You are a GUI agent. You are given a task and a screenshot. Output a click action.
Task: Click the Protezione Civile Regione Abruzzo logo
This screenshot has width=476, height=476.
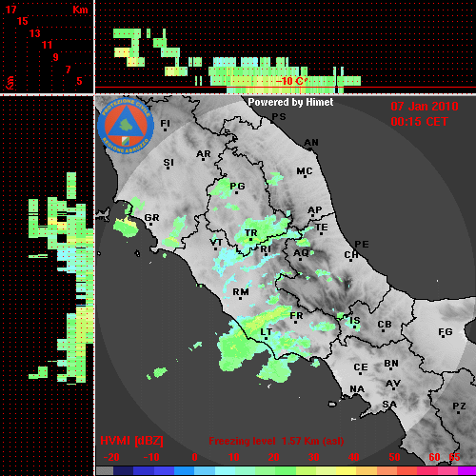click(126, 126)
